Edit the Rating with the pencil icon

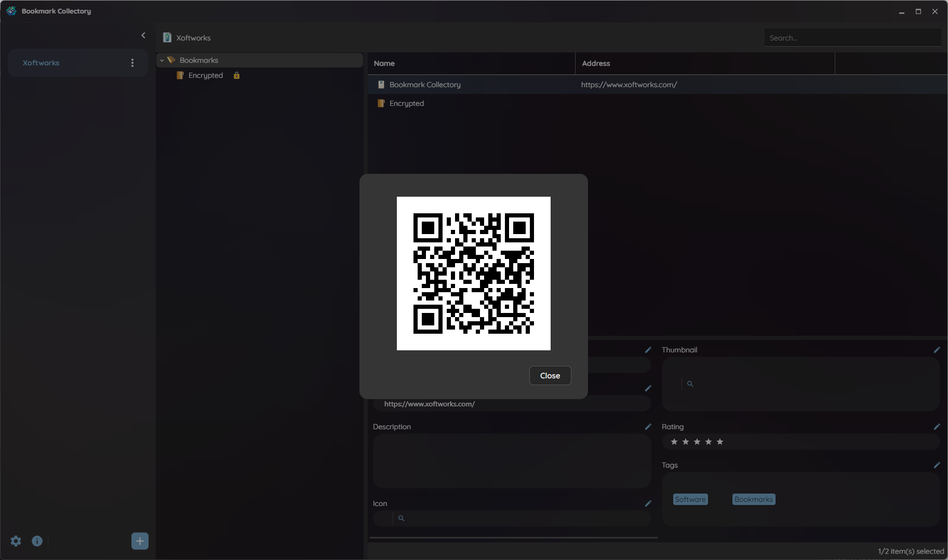click(x=937, y=427)
